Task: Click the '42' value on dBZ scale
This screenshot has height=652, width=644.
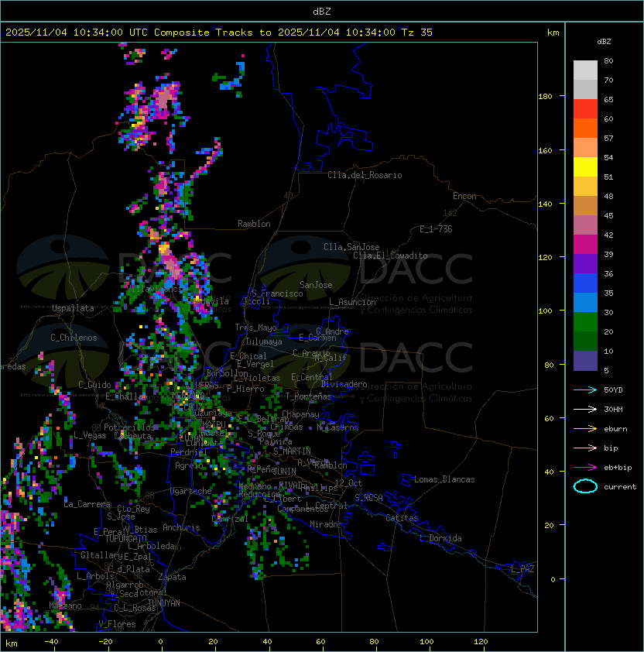Action: (608, 235)
